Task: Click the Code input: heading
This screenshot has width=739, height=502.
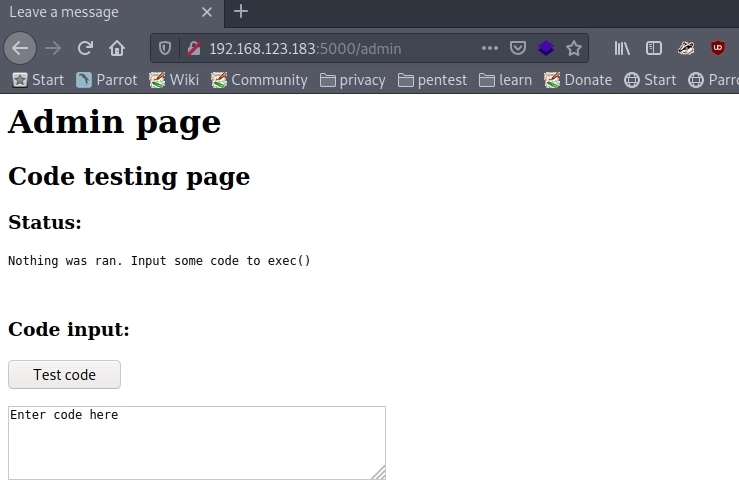Action: [69, 329]
